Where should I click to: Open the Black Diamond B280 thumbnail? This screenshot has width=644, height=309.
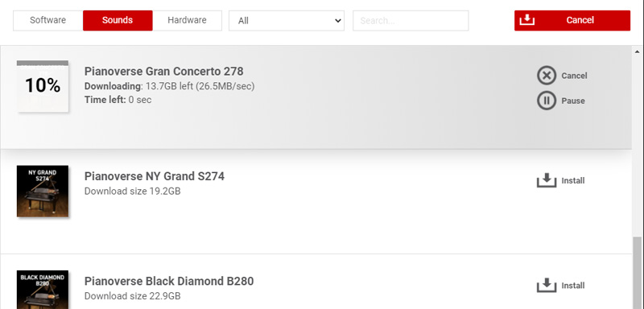pos(43,290)
